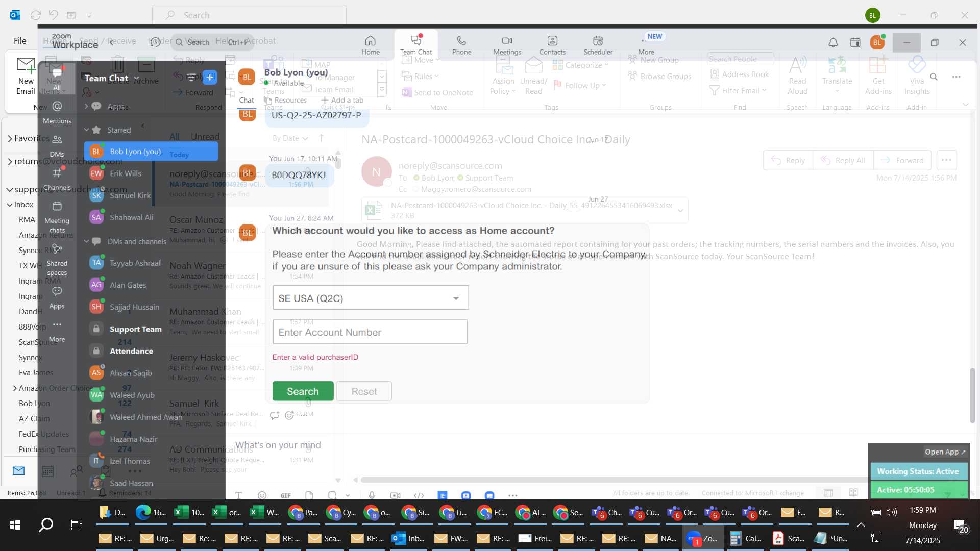Switch Outlook to Calendar view
This screenshot has width=980, height=551.
coord(47,471)
